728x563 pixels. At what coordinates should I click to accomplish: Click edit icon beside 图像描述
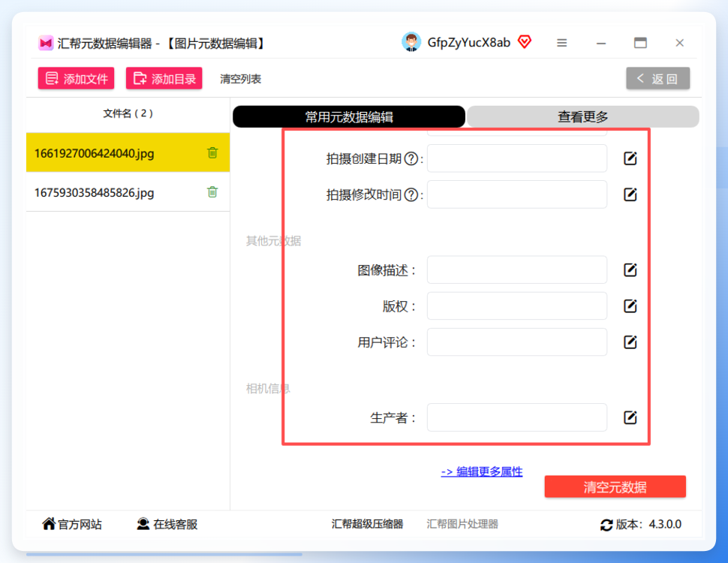pos(630,270)
